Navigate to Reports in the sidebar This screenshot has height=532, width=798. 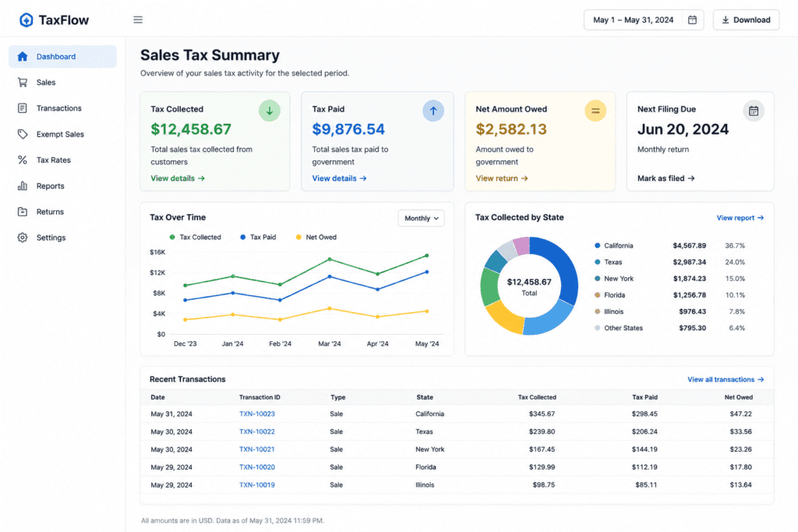tap(62, 185)
